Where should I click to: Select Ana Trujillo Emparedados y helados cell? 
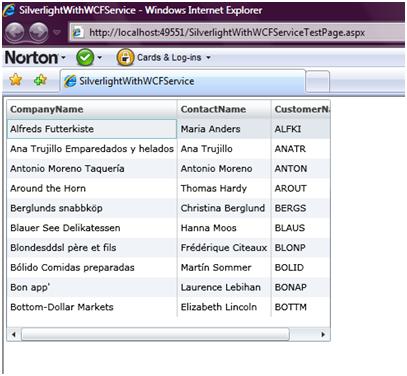92,149
